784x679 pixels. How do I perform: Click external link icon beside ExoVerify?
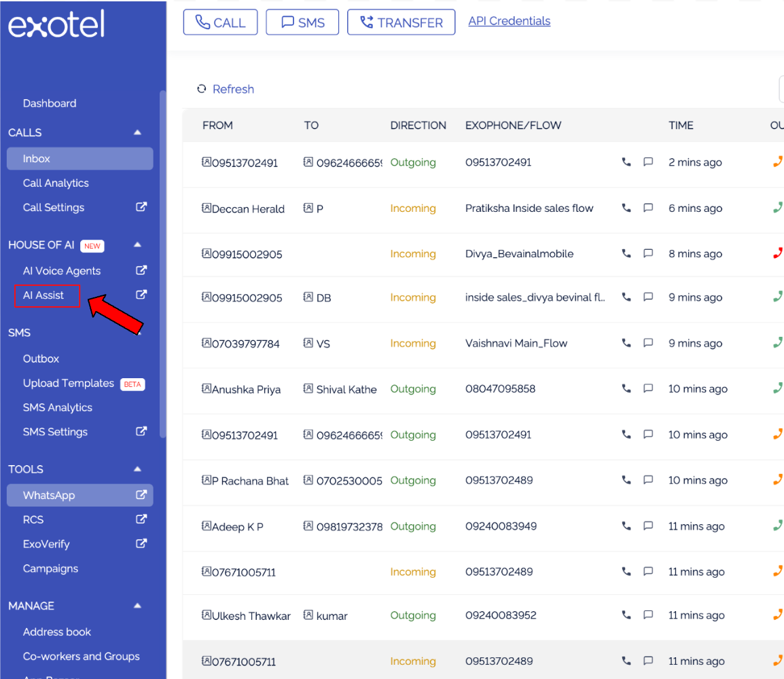141,544
